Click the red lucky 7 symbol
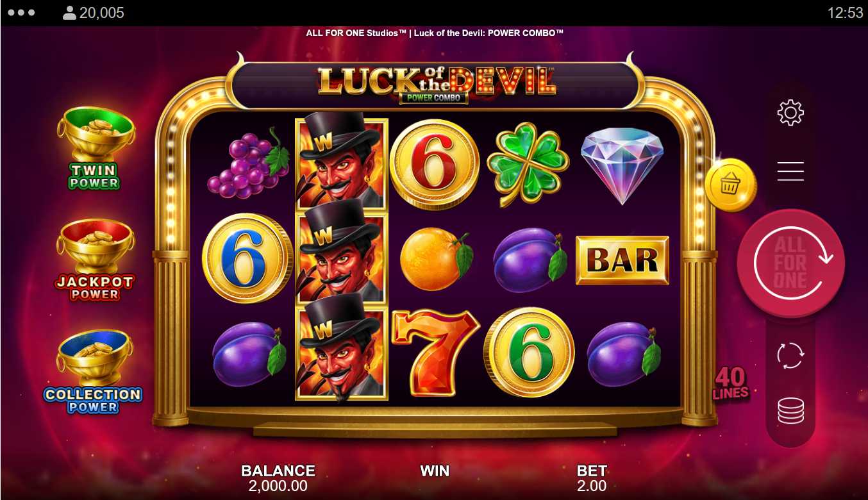The width and height of the screenshot is (868, 500). click(435, 352)
